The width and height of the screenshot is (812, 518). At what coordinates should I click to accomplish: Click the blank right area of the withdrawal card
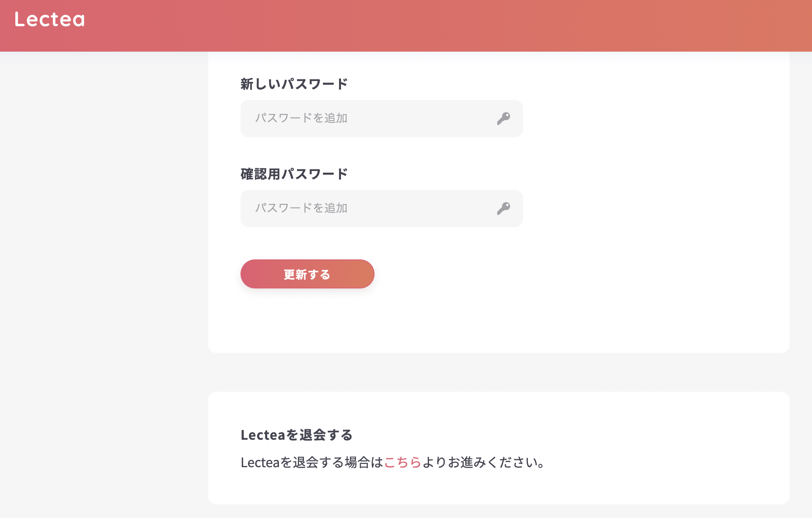[x=666, y=448]
